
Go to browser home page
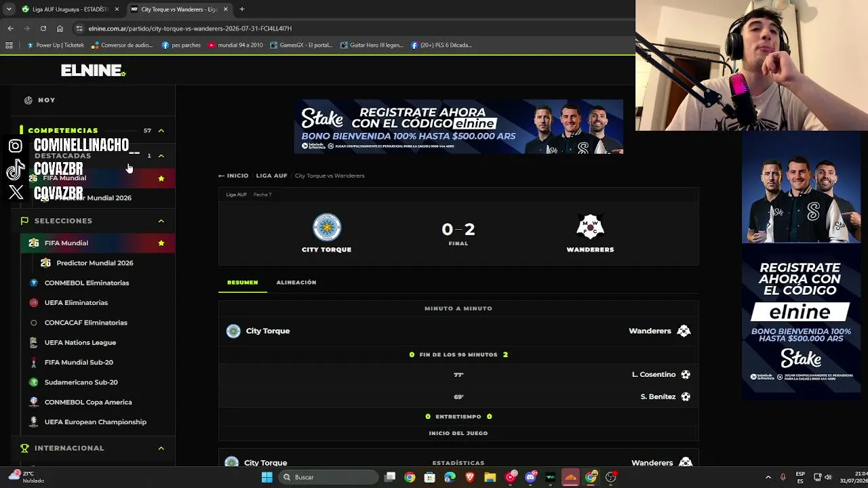60,28
